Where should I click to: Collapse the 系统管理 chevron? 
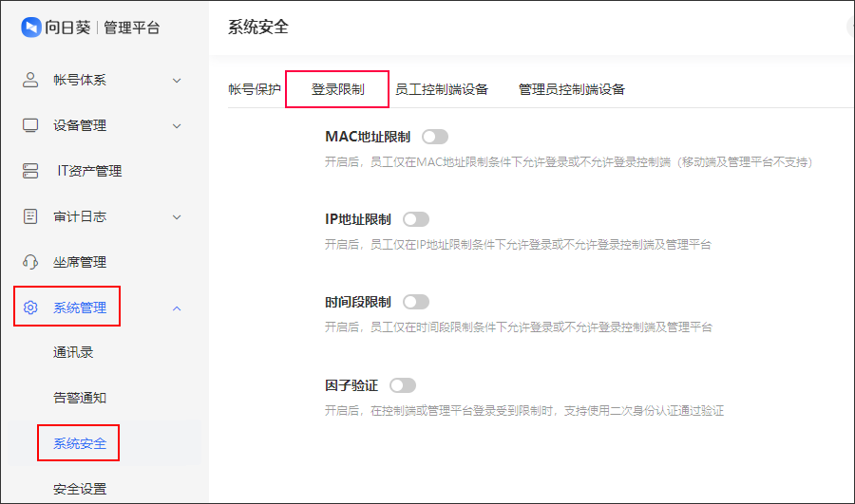[177, 308]
